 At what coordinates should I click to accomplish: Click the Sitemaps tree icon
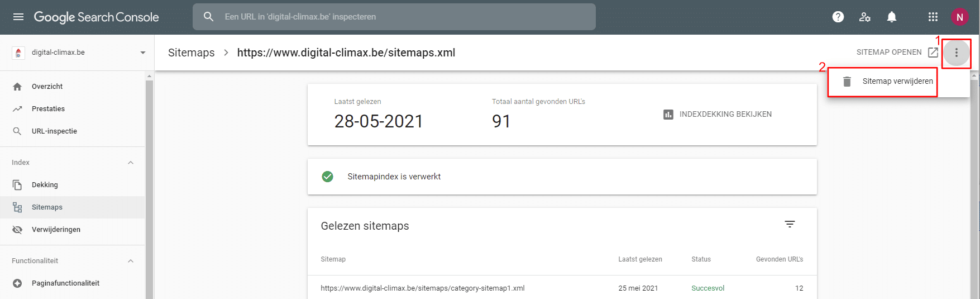(x=17, y=207)
